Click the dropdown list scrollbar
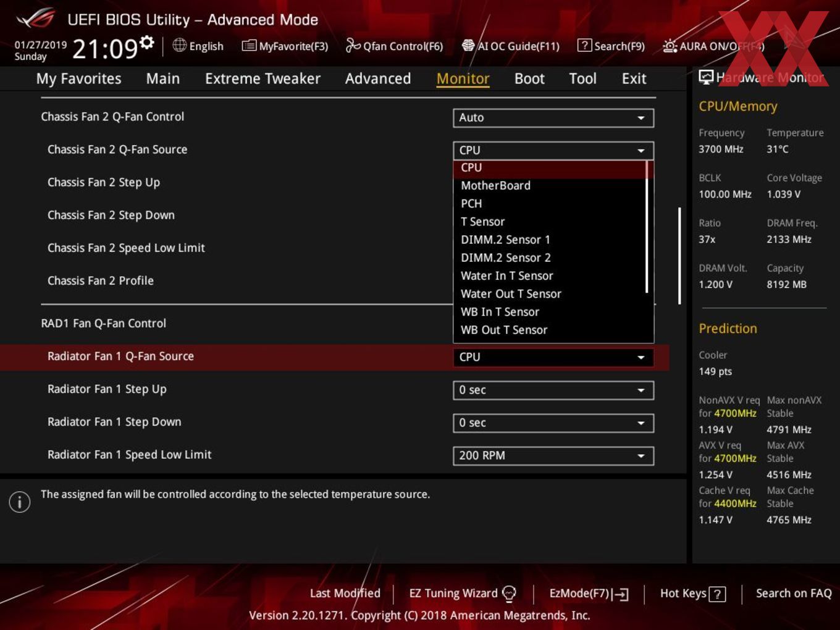This screenshot has height=630, width=840. [x=647, y=227]
